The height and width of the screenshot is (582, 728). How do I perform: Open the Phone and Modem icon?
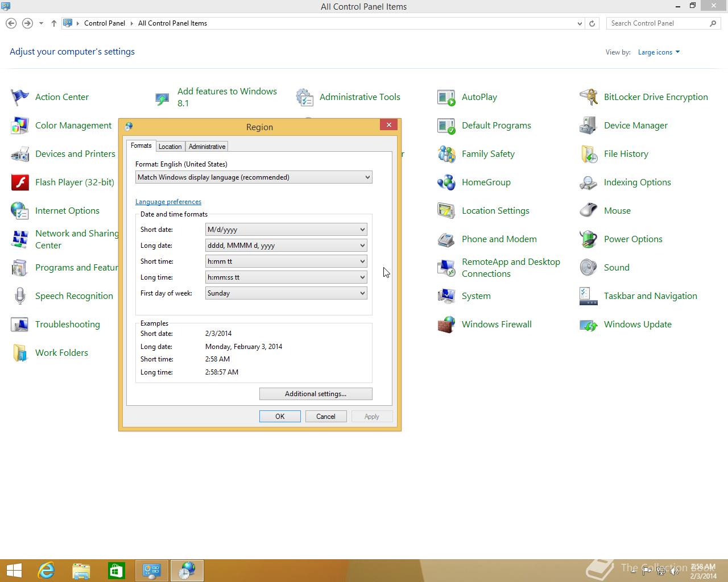pos(446,239)
